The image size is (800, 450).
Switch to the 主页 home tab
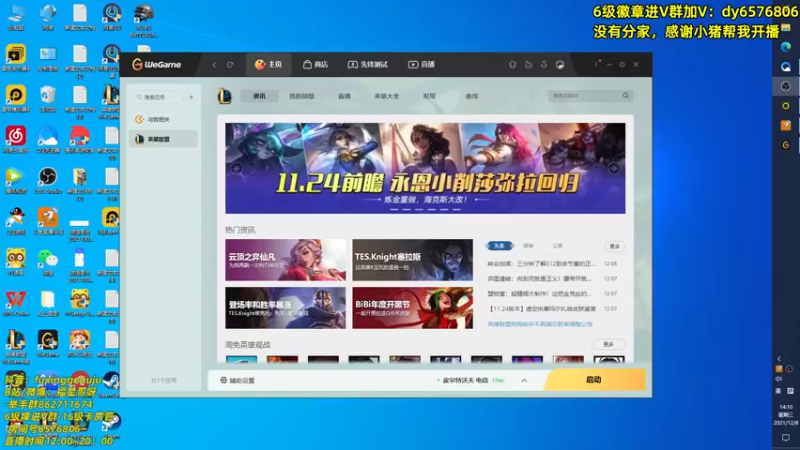(x=268, y=65)
